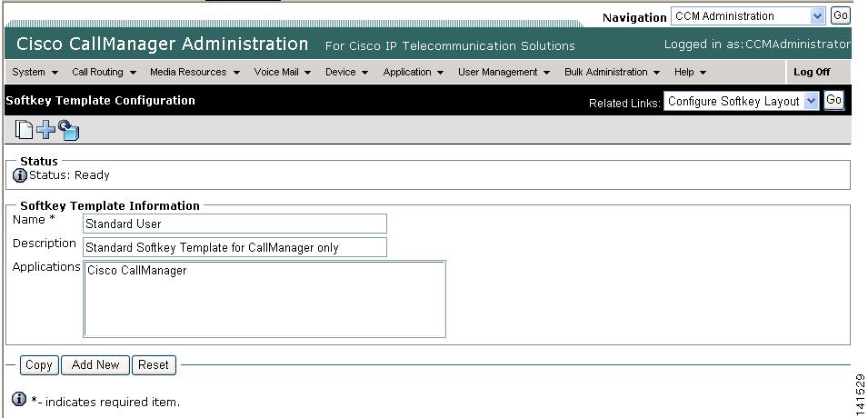Click the Log Off link

812,72
